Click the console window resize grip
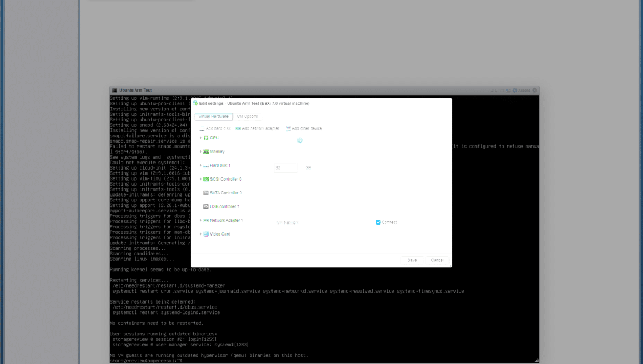 click(537, 360)
